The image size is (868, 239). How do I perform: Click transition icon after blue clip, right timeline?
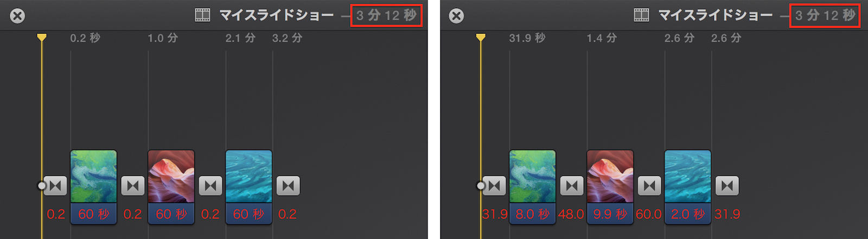[x=727, y=186]
